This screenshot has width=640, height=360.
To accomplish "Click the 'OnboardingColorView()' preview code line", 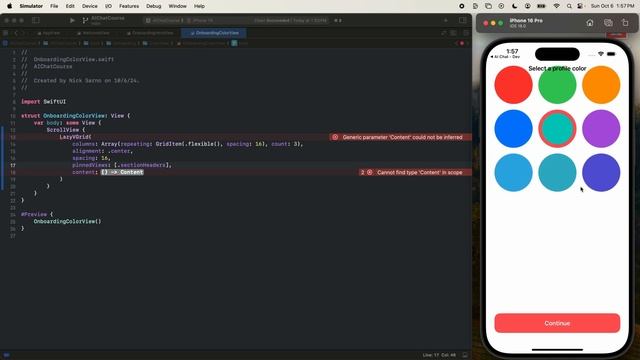I will [67, 221].
